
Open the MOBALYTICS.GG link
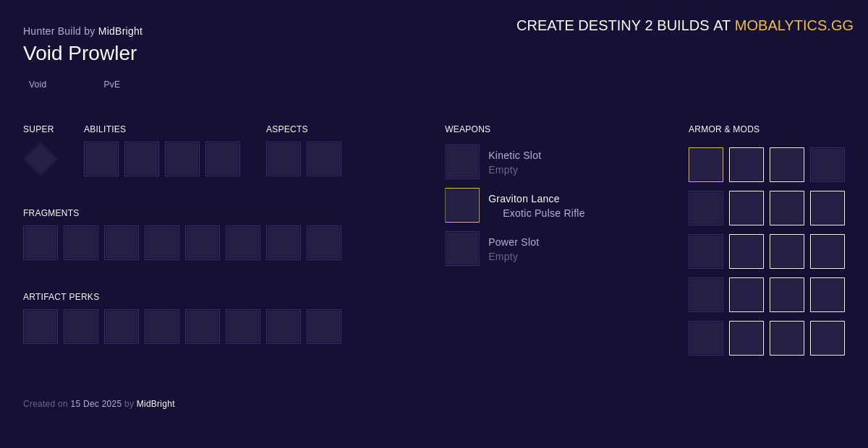(x=794, y=25)
